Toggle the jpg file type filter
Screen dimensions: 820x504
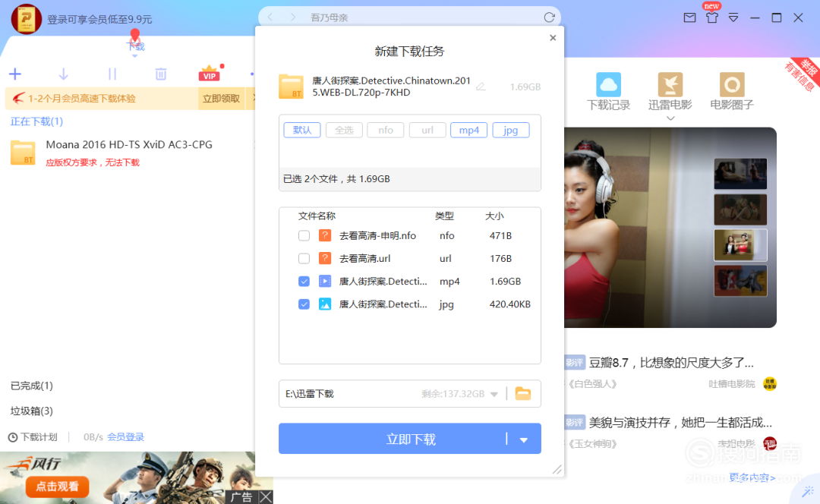[x=511, y=131]
